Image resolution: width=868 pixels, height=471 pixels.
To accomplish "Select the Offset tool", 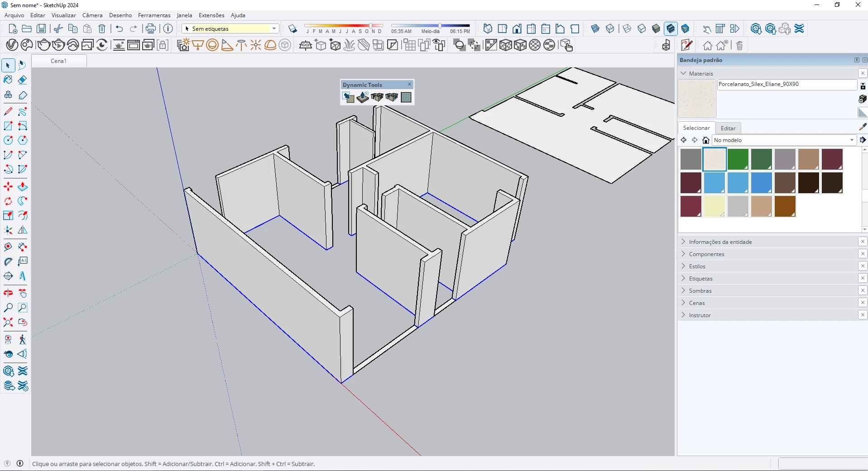I will pyautogui.click(x=22, y=215).
